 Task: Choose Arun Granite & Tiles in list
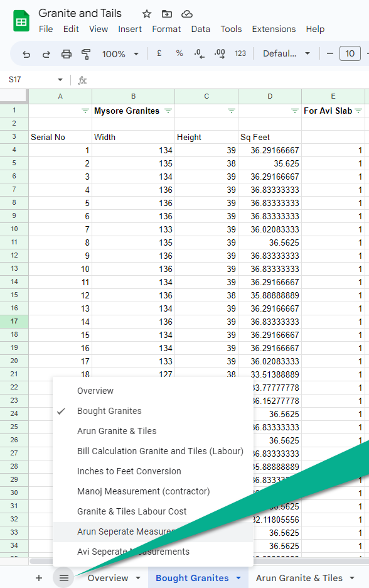[x=153, y=431]
